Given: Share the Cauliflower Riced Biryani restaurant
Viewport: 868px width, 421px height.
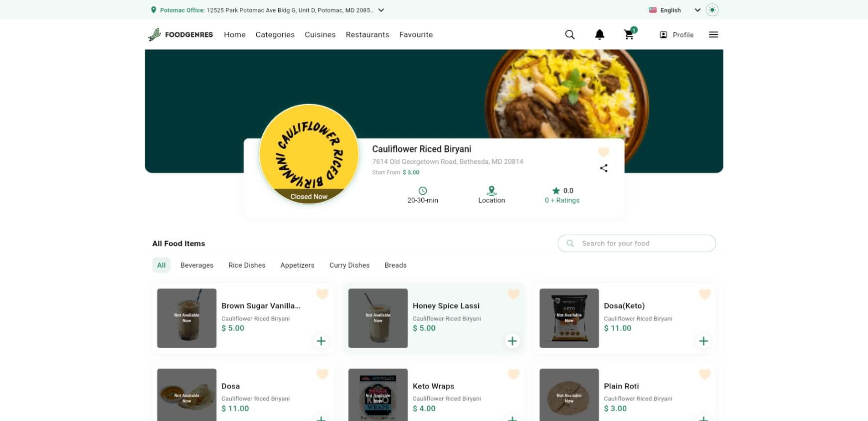Looking at the screenshot, I should [x=604, y=168].
